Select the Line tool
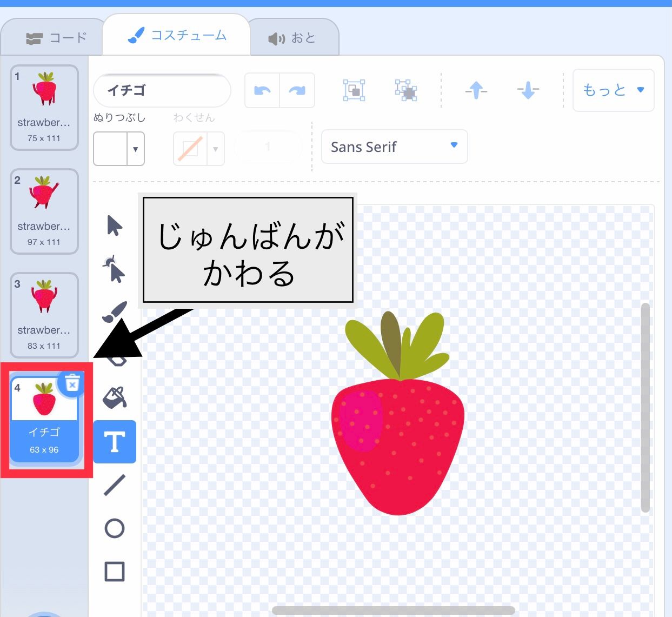The width and height of the screenshot is (672, 617). (x=115, y=486)
